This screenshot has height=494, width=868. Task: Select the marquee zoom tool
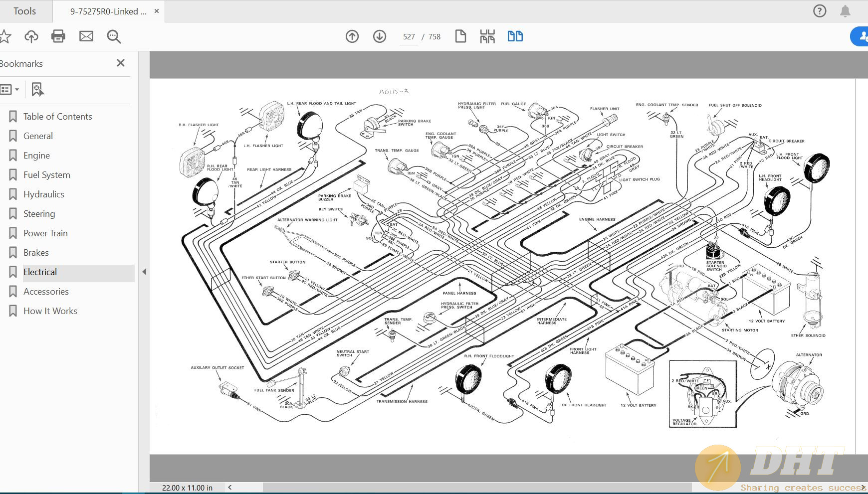pyautogui.click(x=114, y=36)
